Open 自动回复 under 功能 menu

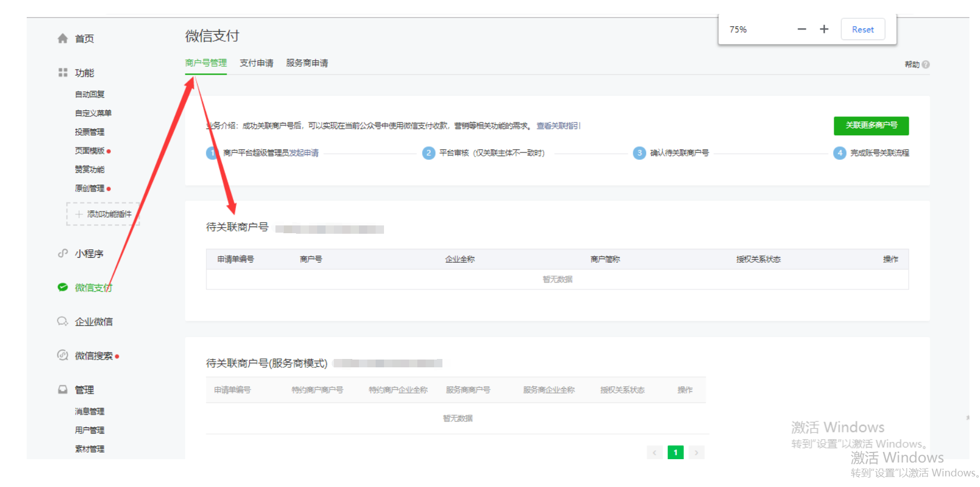point(90,95)
